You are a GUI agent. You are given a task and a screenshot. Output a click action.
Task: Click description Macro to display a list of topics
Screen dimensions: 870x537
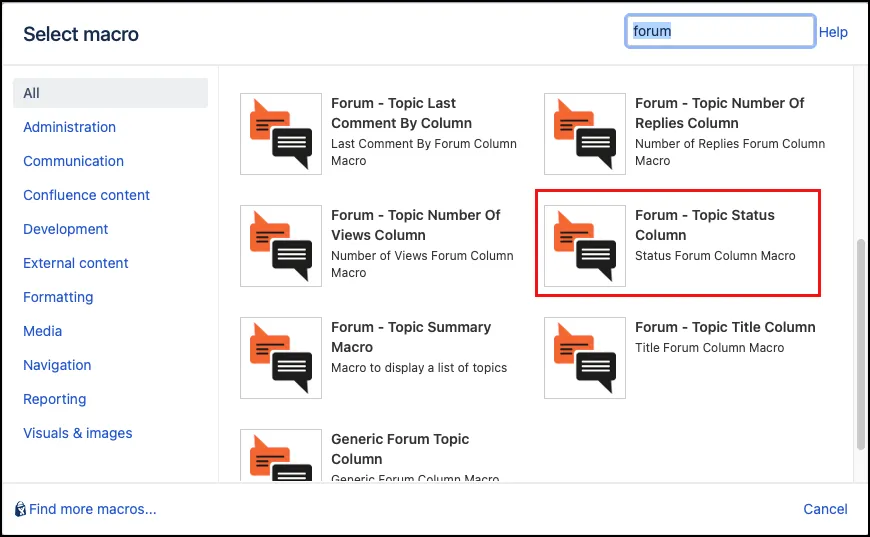(x=419, y=368)
